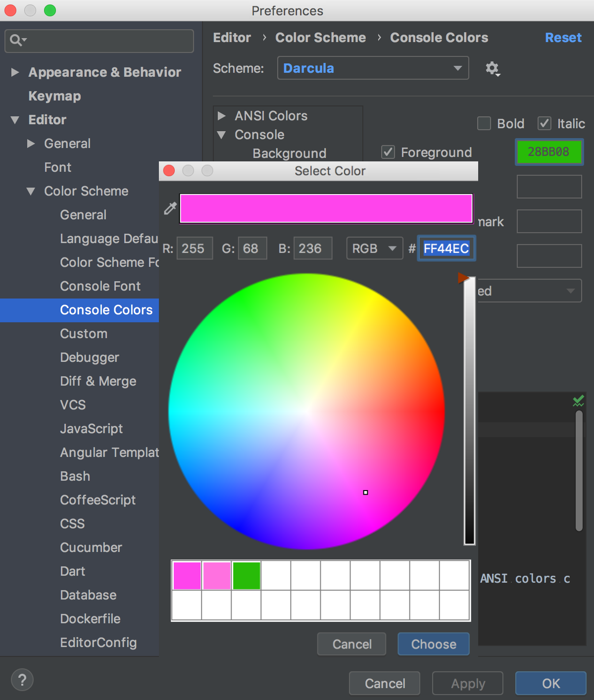Click the brightness slider bar
Screen dimensions: 594x700
469,411
